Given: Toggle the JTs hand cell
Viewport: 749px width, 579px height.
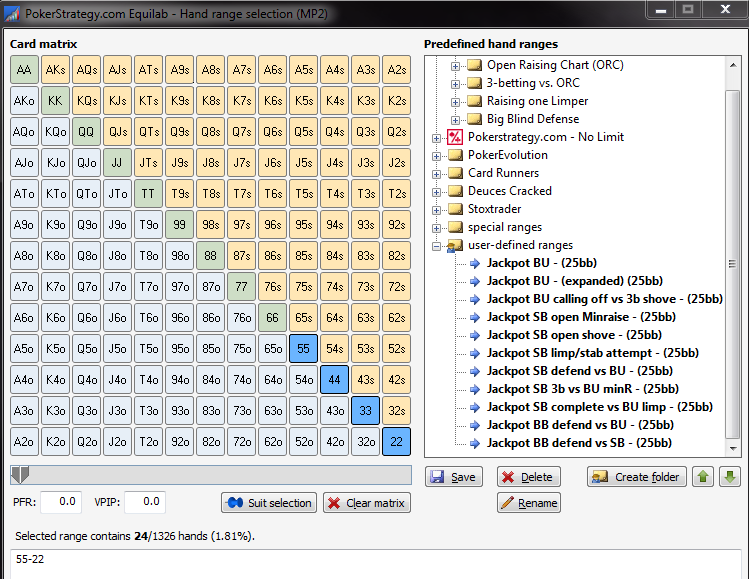Looking at the screenshot, I should click(x=148, y=163).
